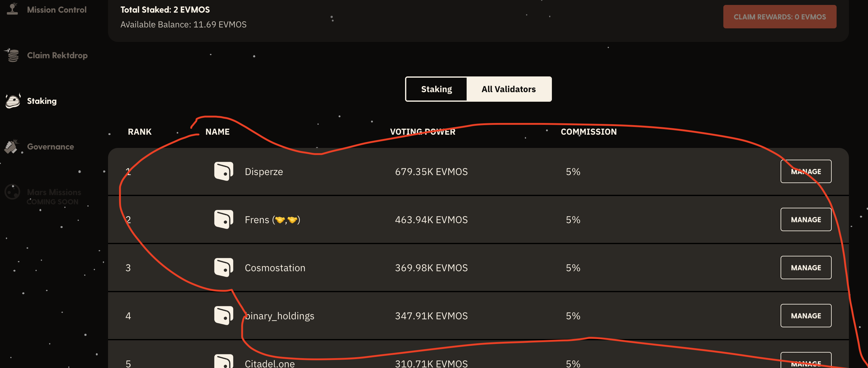Switch to the All Validators tab

pos(508,89)
